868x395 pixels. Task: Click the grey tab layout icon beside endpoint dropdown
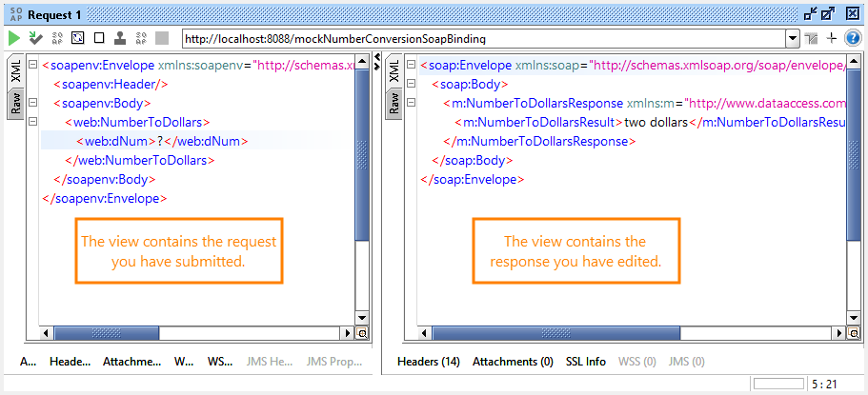(x=812, y=38)
